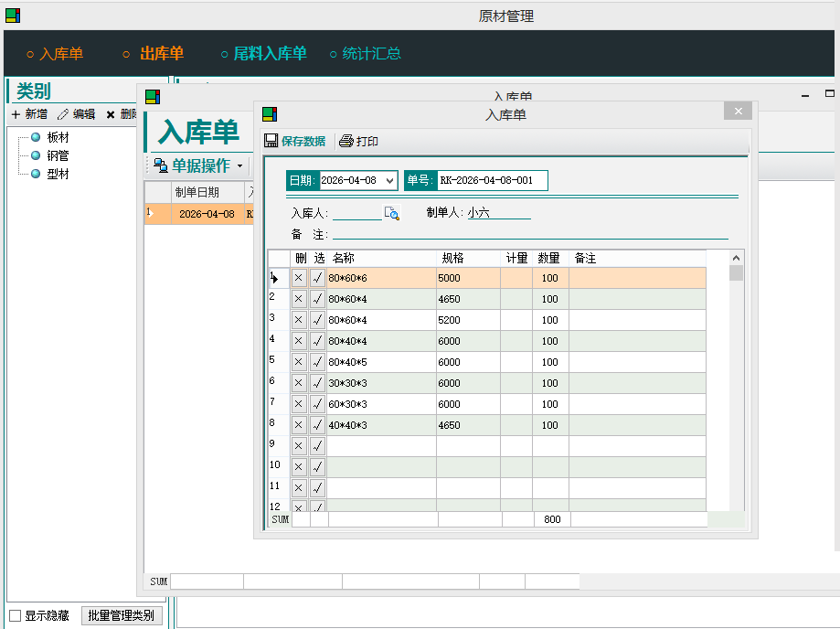Viewport: 840px width, 629px height.
Task: Click the 单据操作 toolbar icon
Action: click(x=160, y=165)
